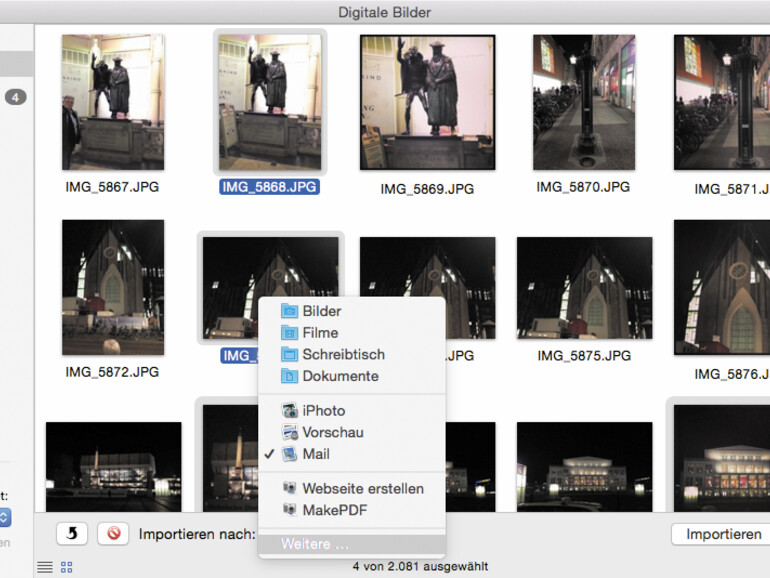Open the Weitere … menu option
Screen dimensions: 770x578
click(352, 544)
